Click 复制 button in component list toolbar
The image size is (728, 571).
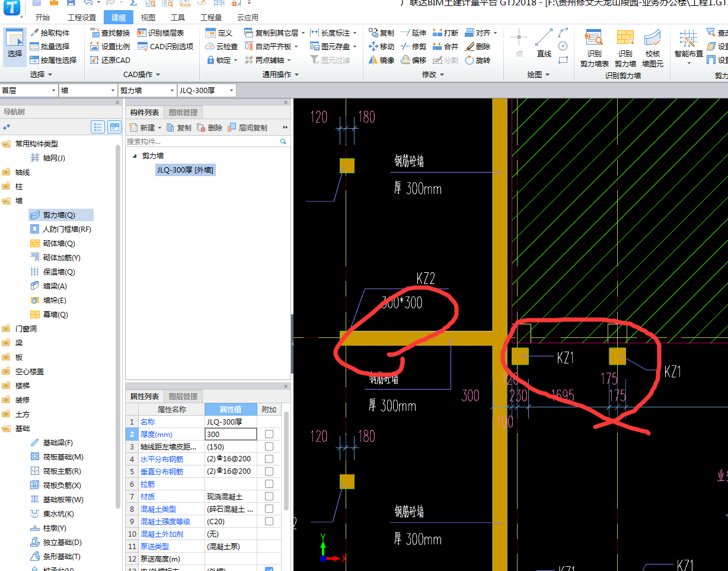pyautogui.click(x=179, y=127)
